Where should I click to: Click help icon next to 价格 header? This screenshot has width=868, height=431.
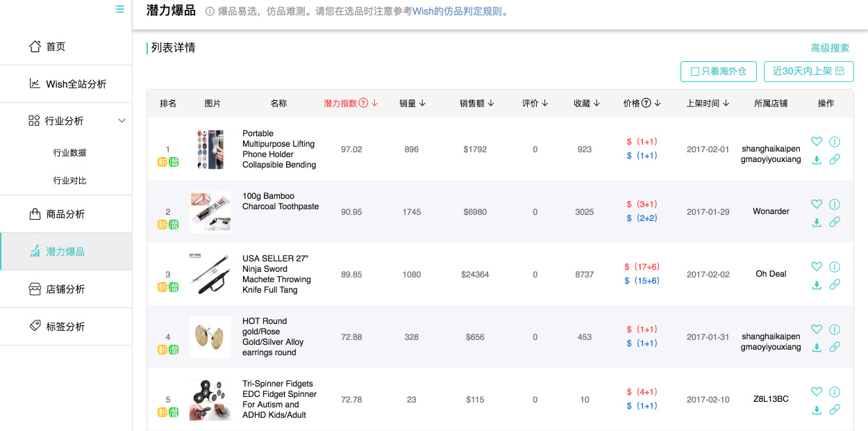click(x=646, y=104)
